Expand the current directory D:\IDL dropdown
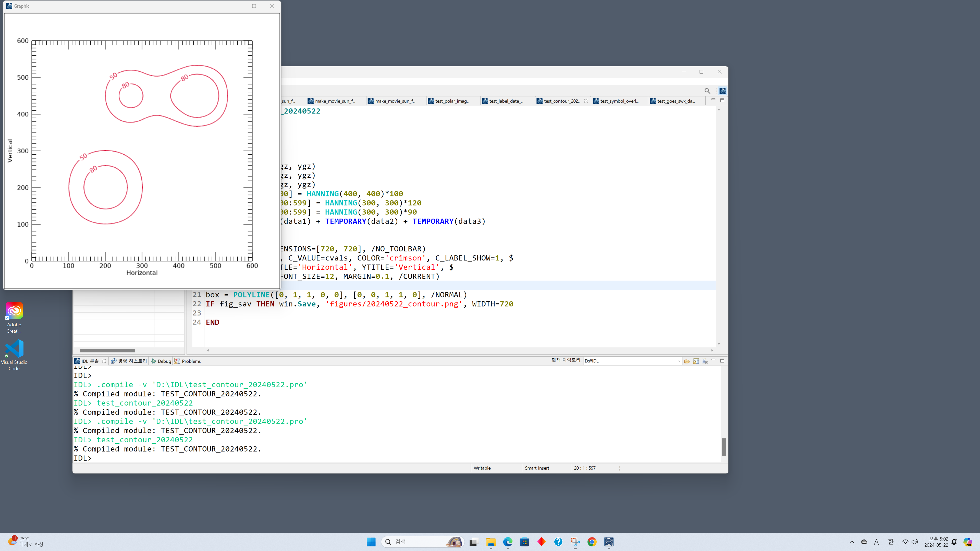This screenshot has width=980, height=551. [x=679, y=361]
